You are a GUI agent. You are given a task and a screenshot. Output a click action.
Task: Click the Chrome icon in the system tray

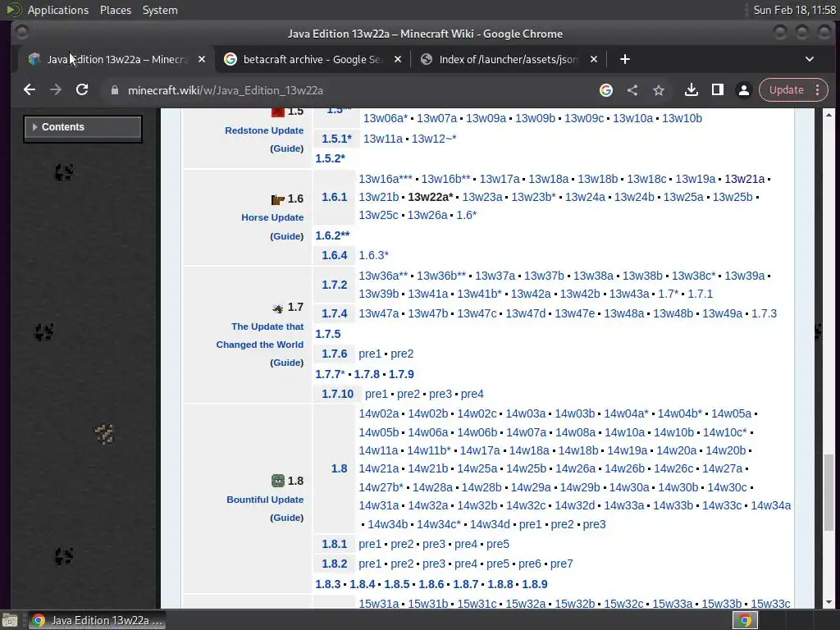click(x=745, y=620)
